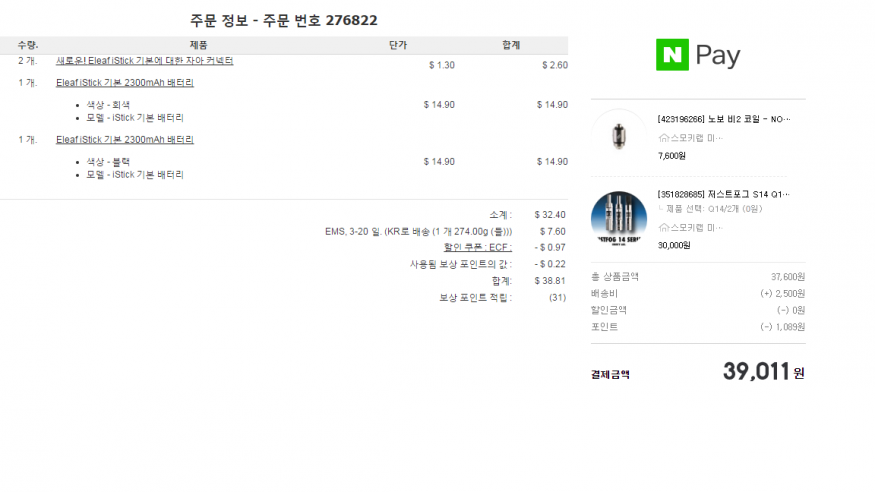
Task: Click the store home icon under 노보 비2 코일
Action: [x=663, y=136]
